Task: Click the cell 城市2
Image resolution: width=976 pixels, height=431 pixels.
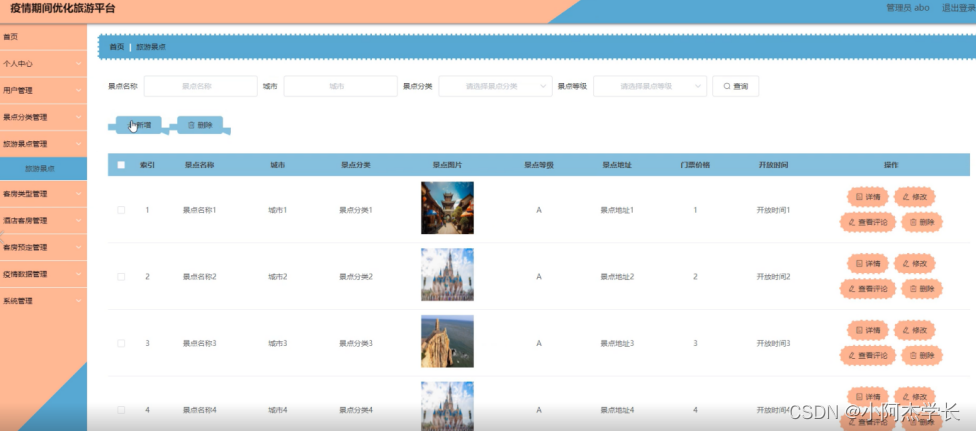Action: pos(278,277)
